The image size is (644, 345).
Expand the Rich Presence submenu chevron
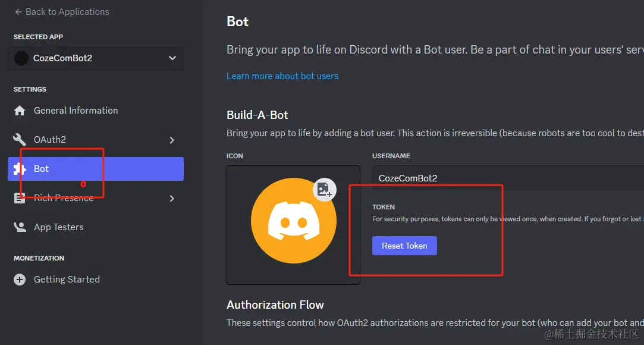[172, 199]
